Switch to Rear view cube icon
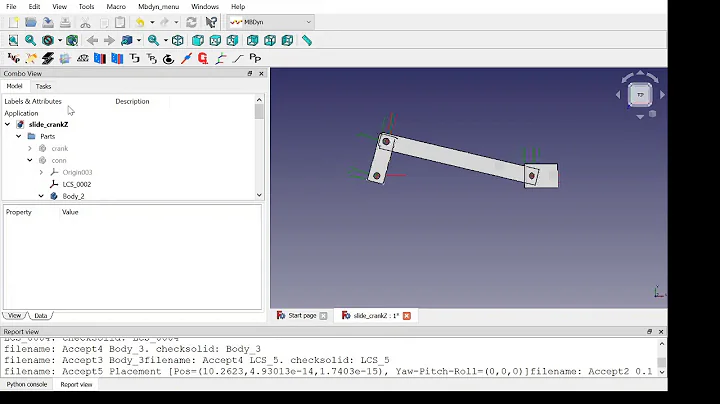 253,40
